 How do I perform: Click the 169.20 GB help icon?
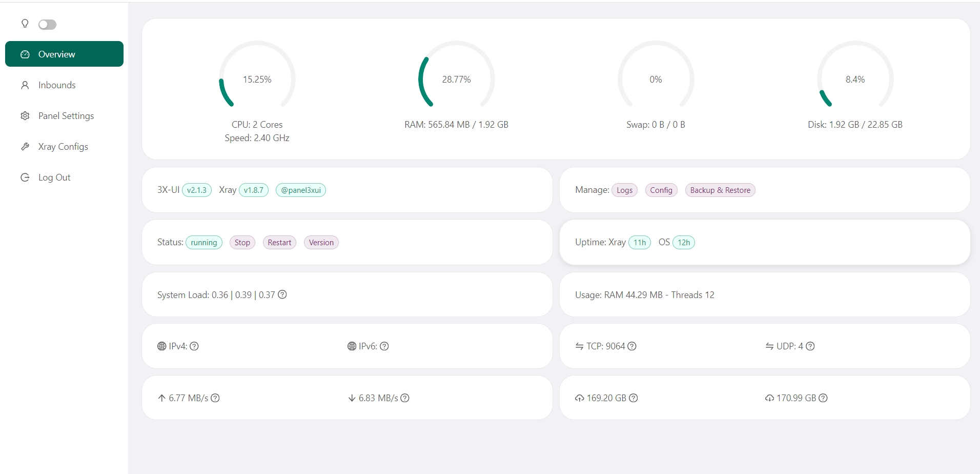634,398
